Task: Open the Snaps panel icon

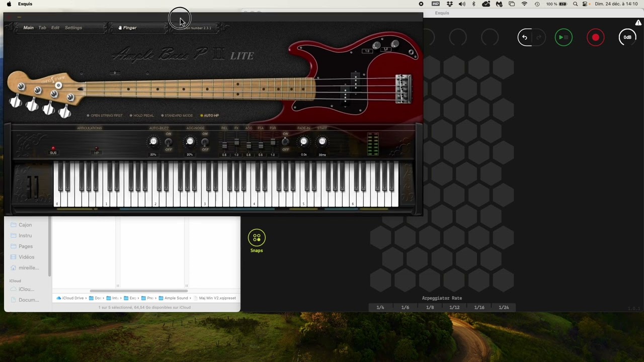Action: (257, 238)
